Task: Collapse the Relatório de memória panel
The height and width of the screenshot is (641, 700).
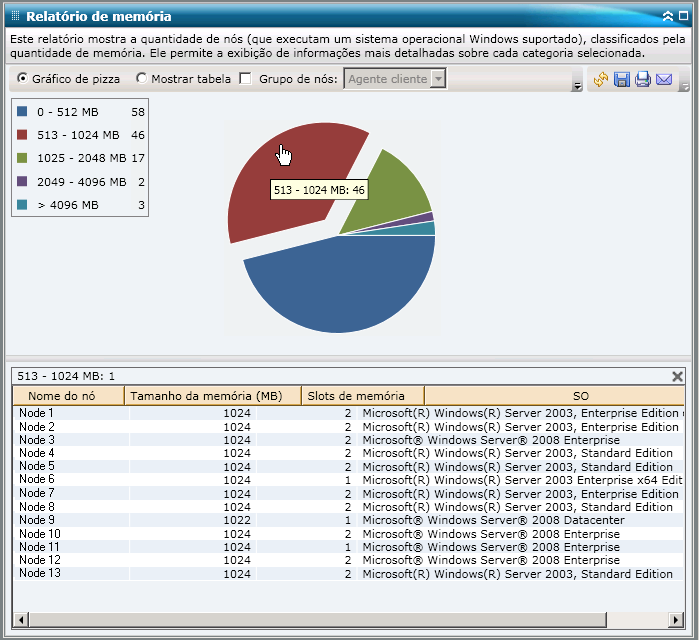Action: [x=668, y=17]
